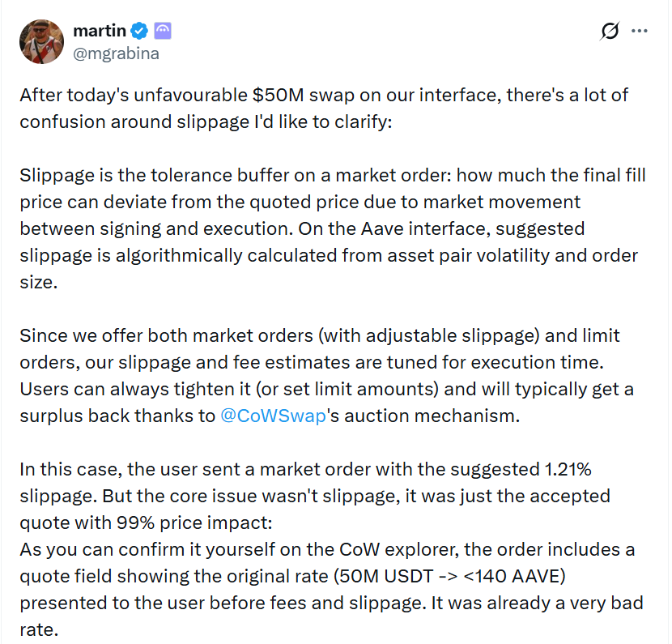The image size is (672, 644).
Task: Click the opening paragraph about the $50M swap
Action: [324, 109]
